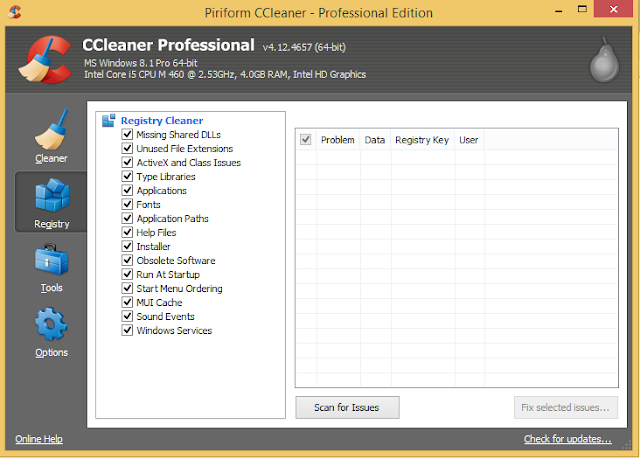Open the Tools toolbox icon
Screen dimensions: 640x459
[x=51, y=260]
